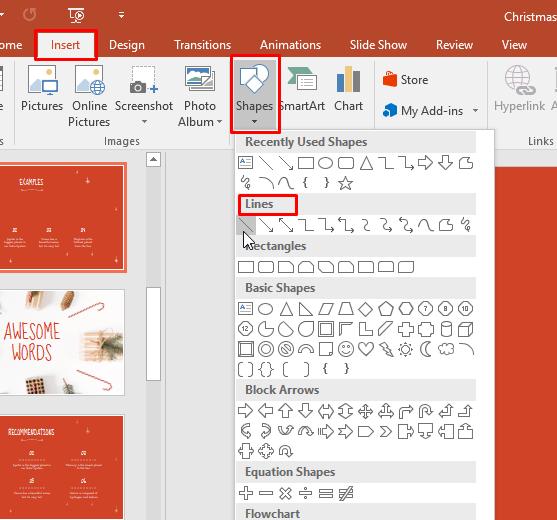Start slideshow from beginning in quick access toolbar
The height and width of the screenshot is (520, 557).
coord(76,15)
